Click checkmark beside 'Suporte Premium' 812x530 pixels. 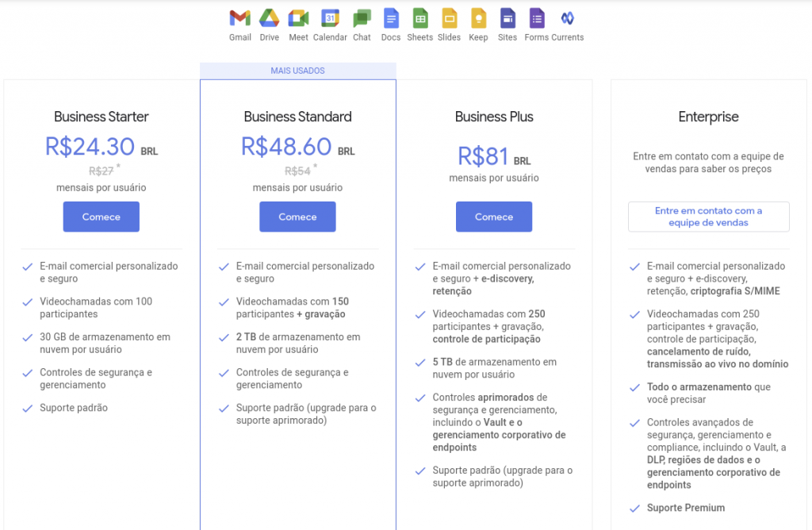coord(634,509)
